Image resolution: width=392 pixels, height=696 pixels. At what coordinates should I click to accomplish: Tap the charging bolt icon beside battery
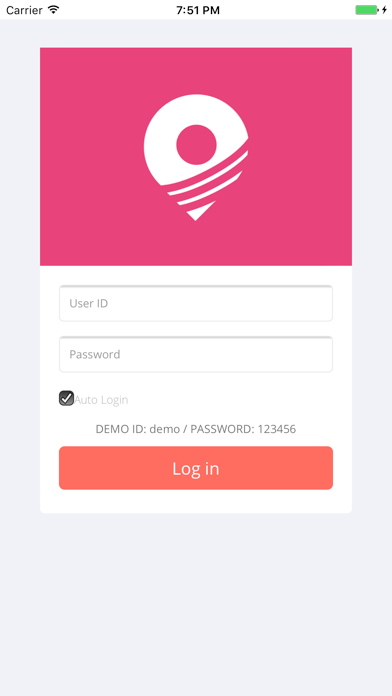384,10
